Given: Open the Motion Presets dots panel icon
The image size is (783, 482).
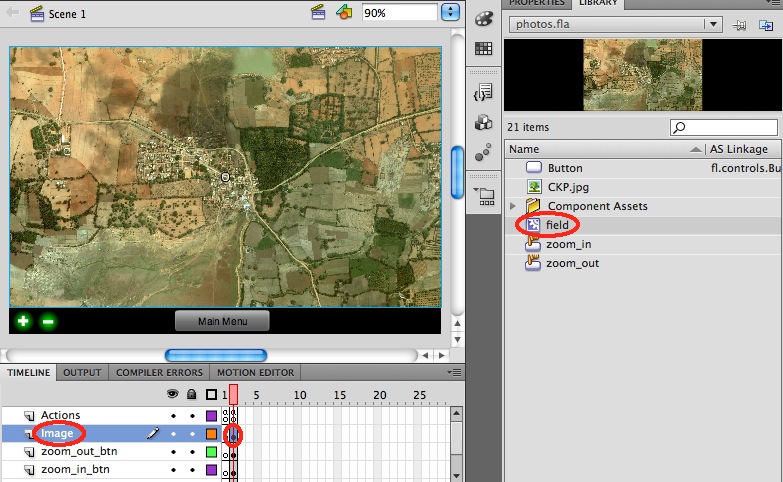Looking at the screenshot, I should (x=483, y=152).
